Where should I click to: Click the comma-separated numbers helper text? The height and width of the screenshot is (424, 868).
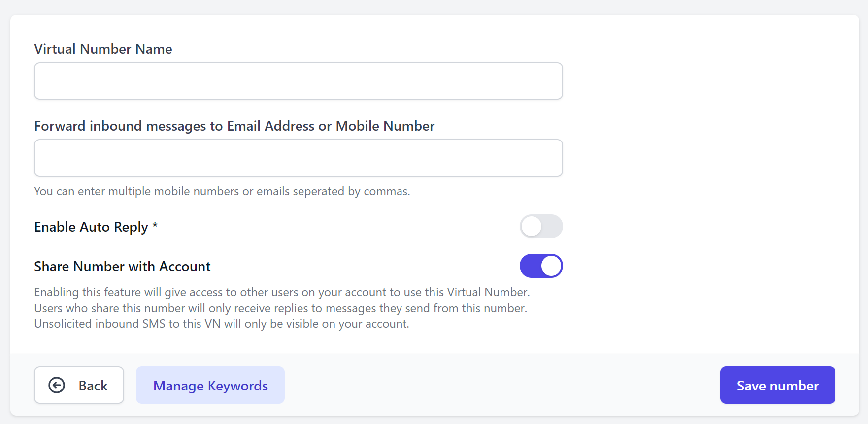coord(222,191)
